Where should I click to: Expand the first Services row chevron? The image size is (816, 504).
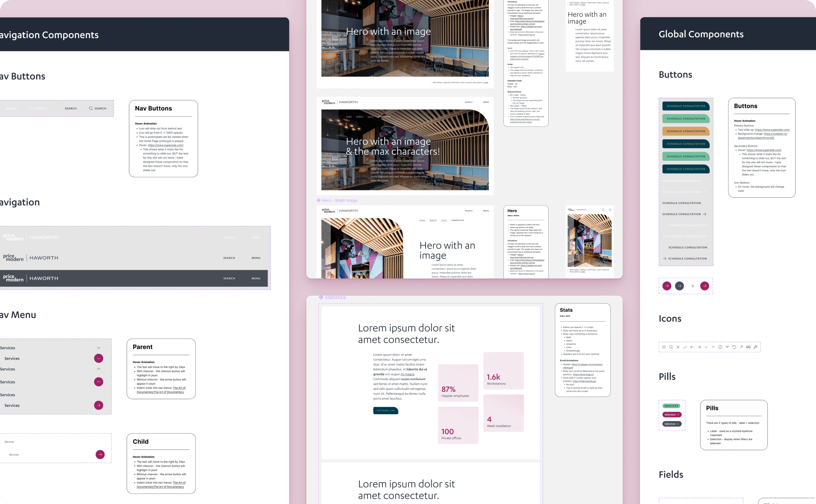pos(98,348)
